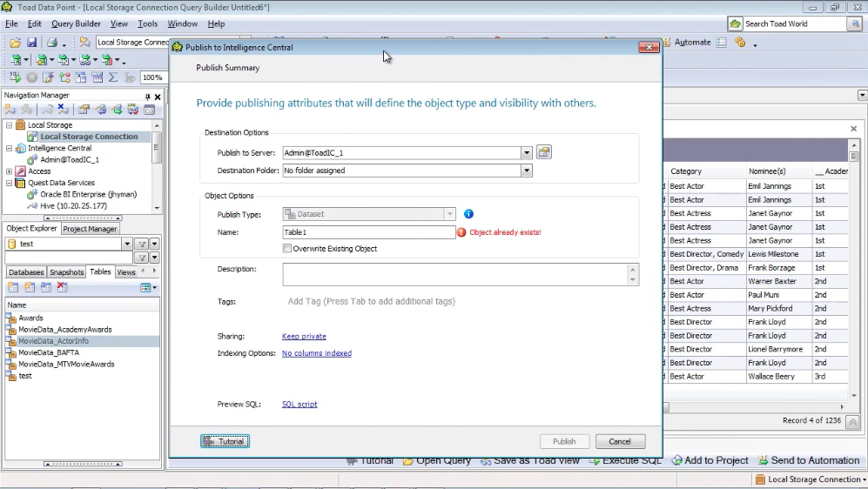Click the export with link chain icon

click(x=84, y=60)
